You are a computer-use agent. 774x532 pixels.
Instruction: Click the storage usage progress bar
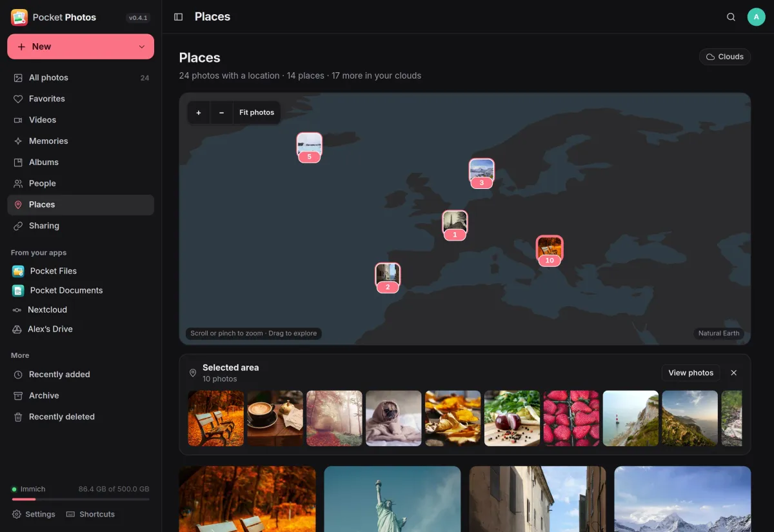(x=81, y=499)
